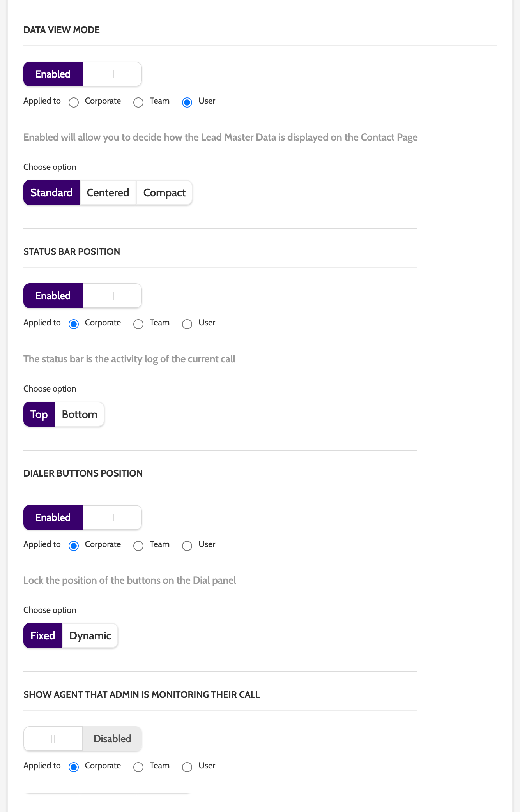Set status bar position to Bottom
520x812 pixels.
(80, 414)
